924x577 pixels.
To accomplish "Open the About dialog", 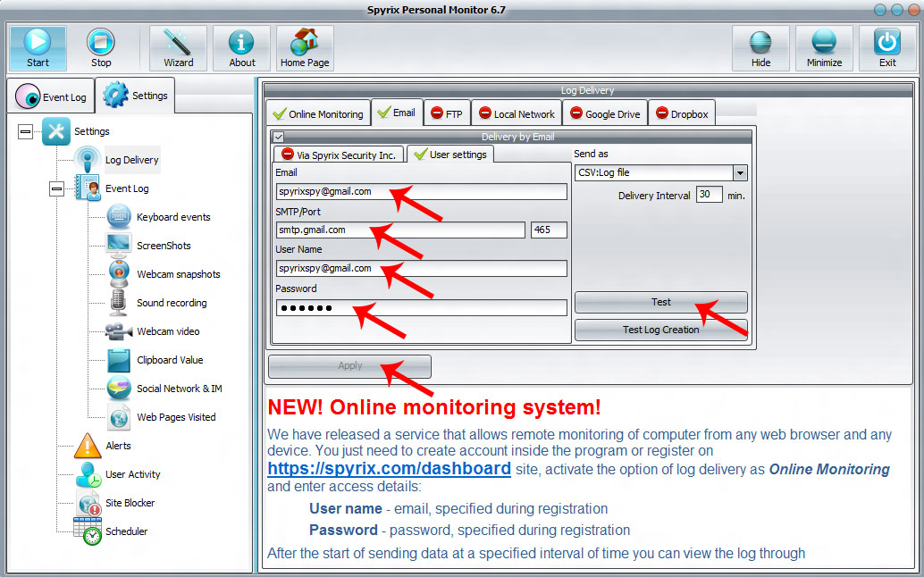I will click(x=241, y=48).
